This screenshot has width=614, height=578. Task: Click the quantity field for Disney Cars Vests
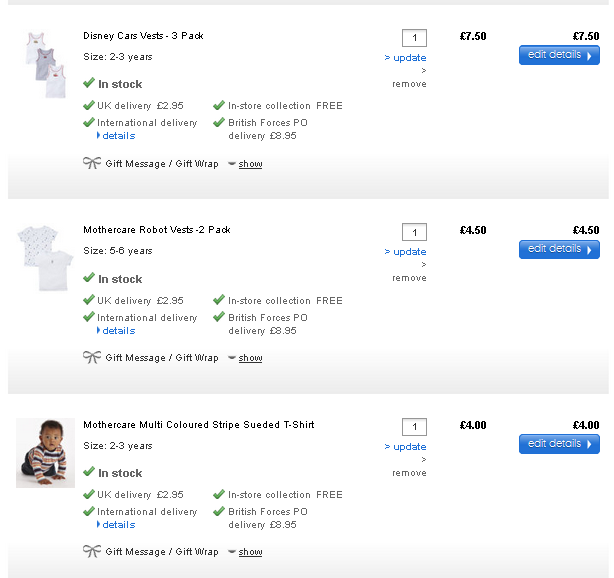pyautogui.click(x=414, y=38)
